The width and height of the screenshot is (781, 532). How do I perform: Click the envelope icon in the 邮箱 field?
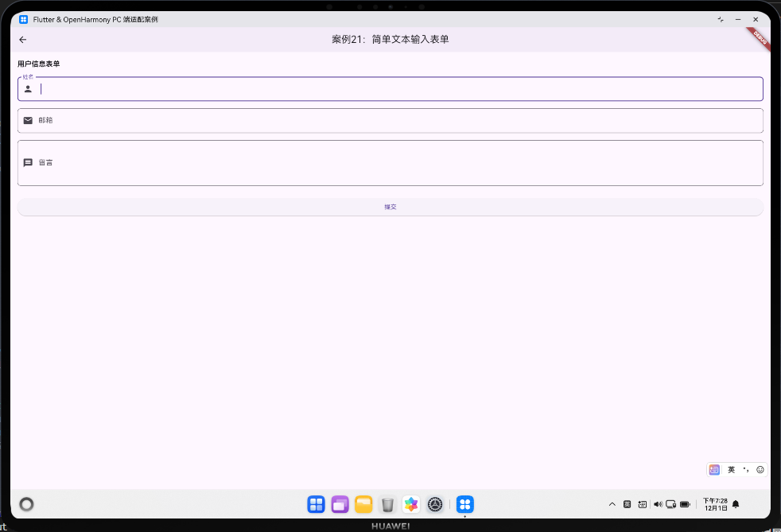[29, 120]
